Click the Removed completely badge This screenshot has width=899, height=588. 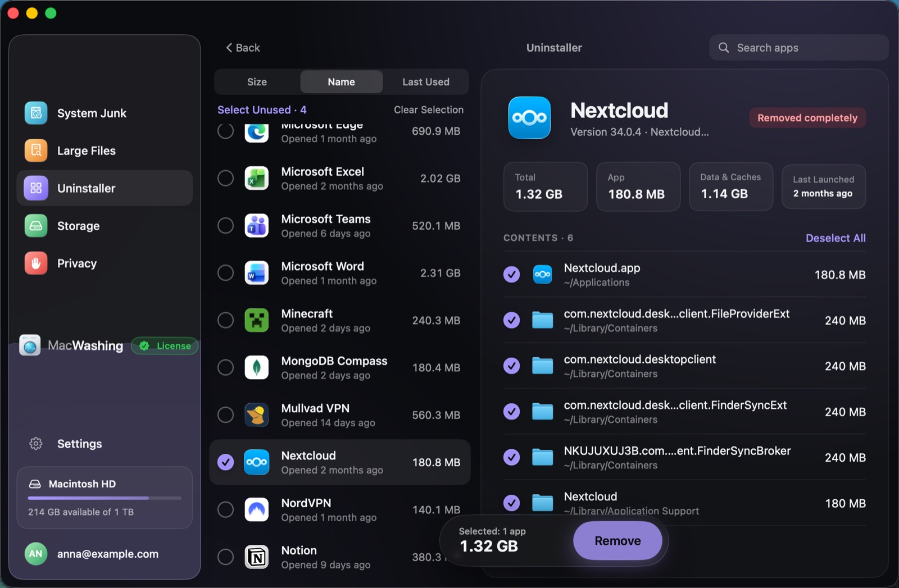click(807, 118)
